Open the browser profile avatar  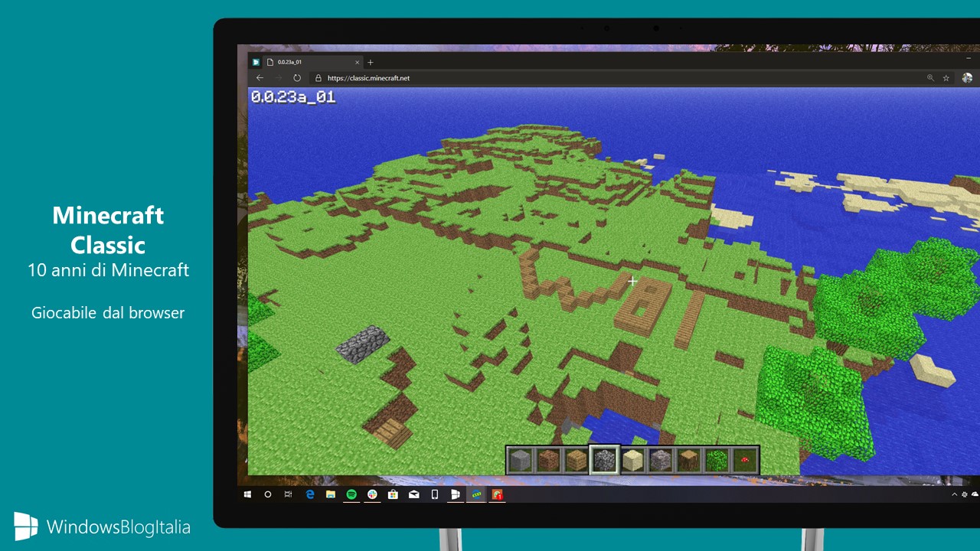[967, 78]
